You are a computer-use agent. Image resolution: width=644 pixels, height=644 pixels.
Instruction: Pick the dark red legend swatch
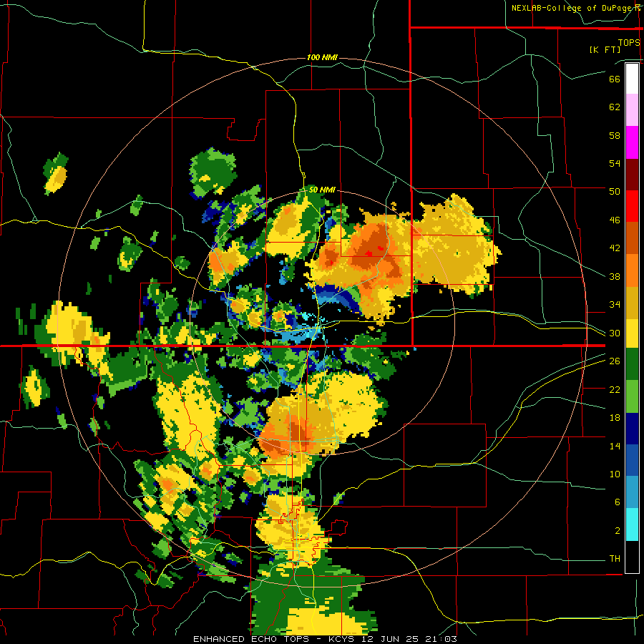tap(632, 174)
